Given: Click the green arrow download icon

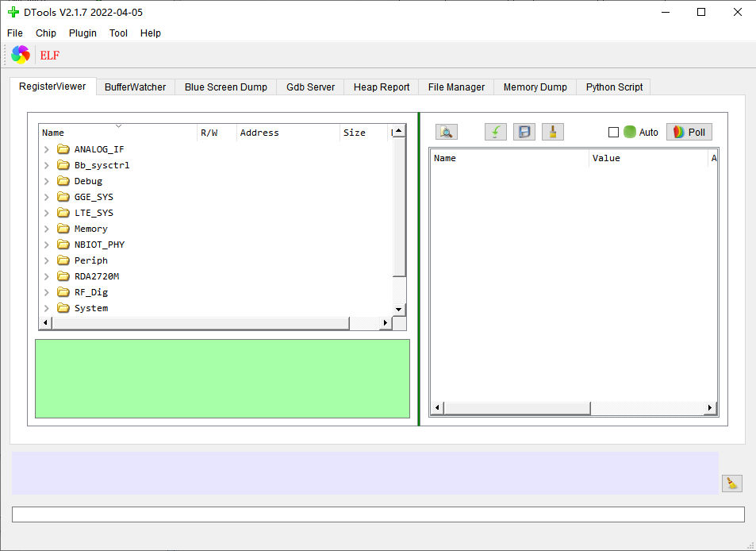Looking at the screenshot, I should pyautogui.click(x=495, y=132).
